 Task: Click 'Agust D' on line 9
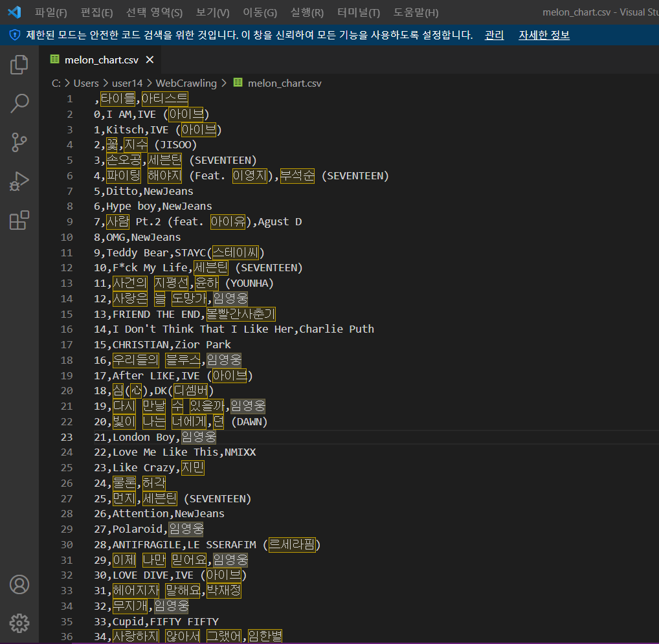[x=280, y=222]
